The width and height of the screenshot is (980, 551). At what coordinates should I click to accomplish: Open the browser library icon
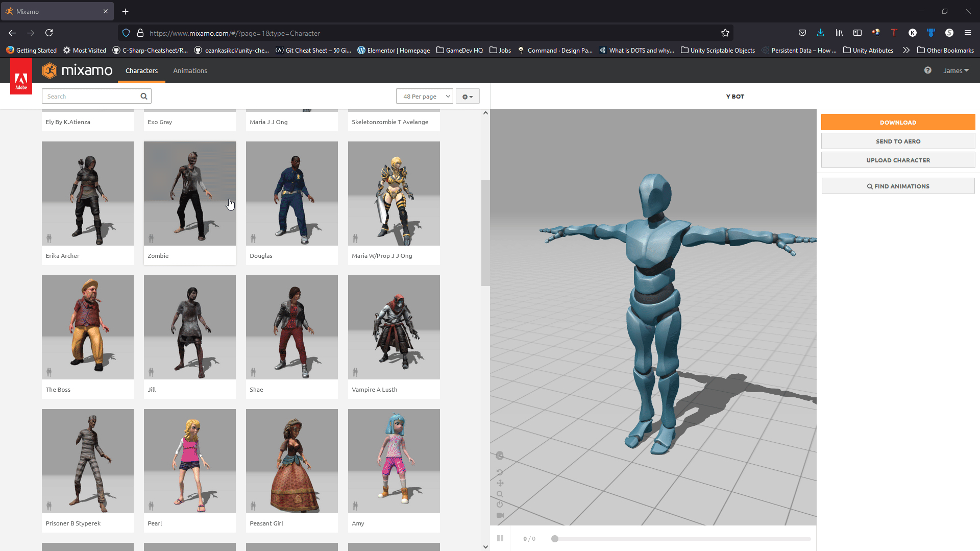tap(839, 33)
